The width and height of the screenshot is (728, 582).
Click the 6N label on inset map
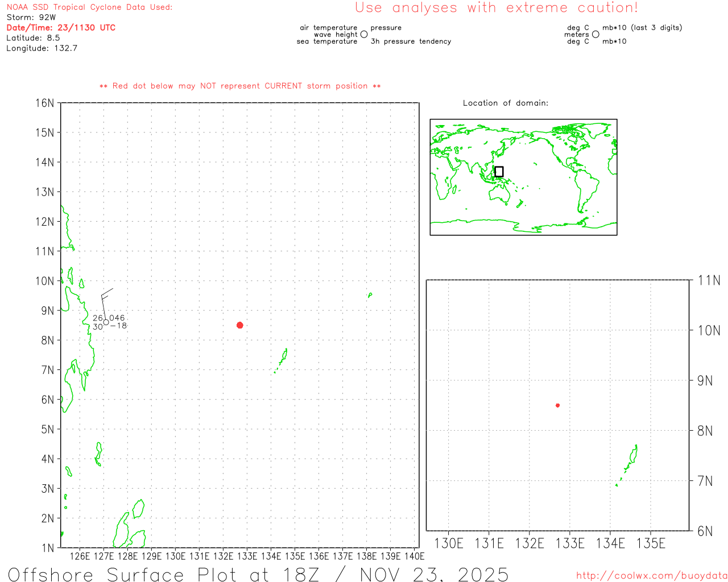(705, 531)
